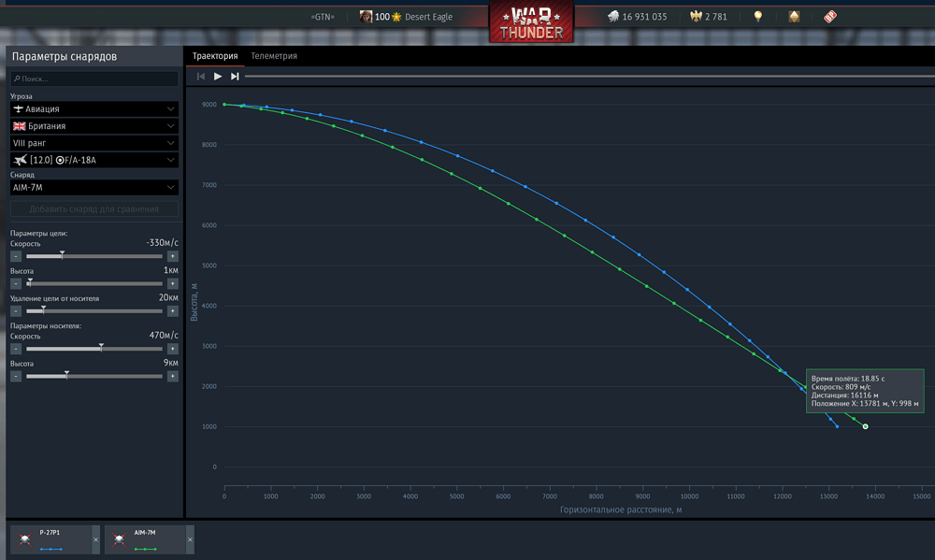Click the carrier speed slider track
This screenshot has height=560, width=935.
pos(94,349)
